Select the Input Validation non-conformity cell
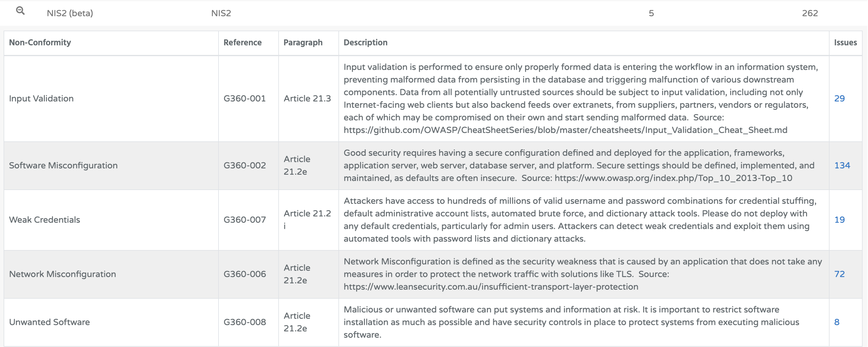 (41, 99)
